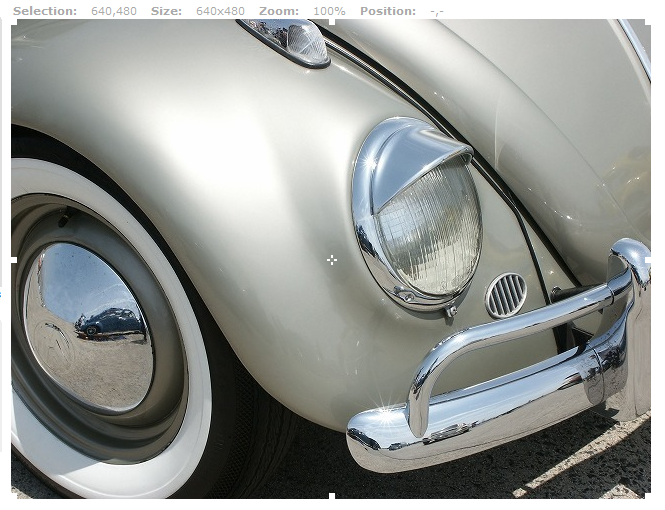Image resolution: width=665 pixels, height=510 pixels.
Task: Click the right-middle selection handle
Action: click(648, 259)
